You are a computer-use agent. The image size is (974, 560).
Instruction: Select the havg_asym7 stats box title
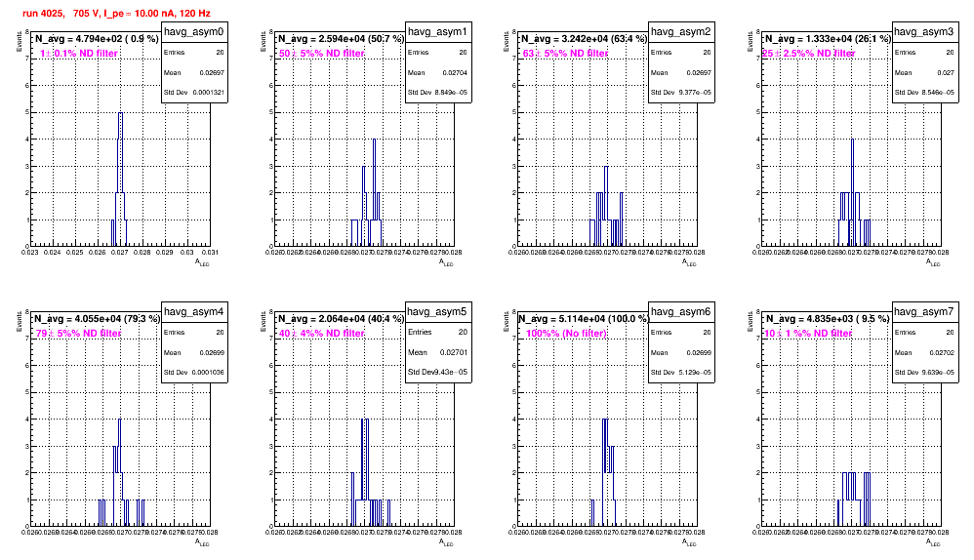click(924, 311)
